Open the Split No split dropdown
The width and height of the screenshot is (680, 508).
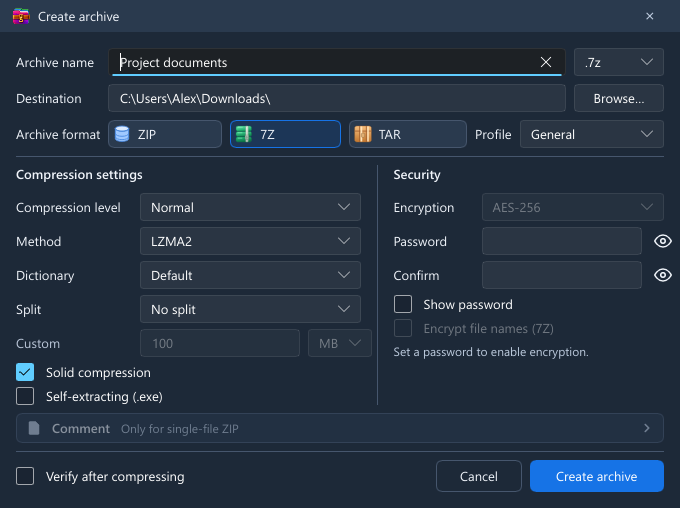click(x=250, y=309)
